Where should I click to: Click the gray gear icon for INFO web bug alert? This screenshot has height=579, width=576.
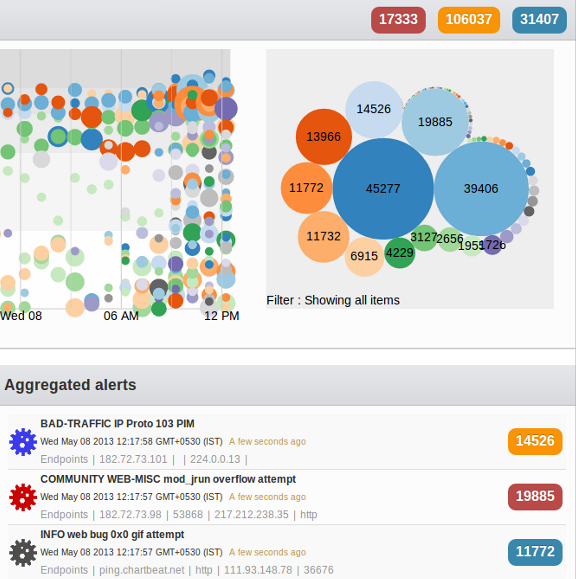23,552
